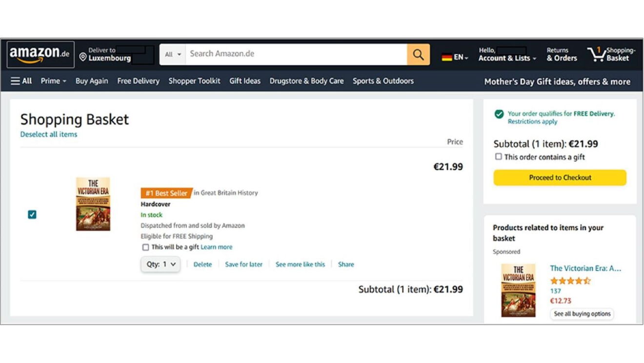644x363 pixels.
Task: Click the Deliver to Luxembourg location pin
Action: [x=83, y=58]
